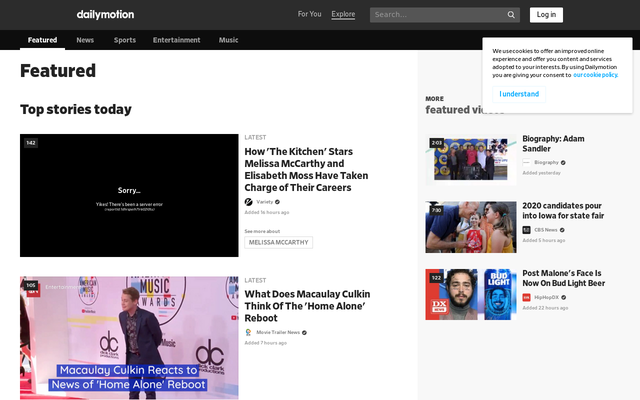Open the Adam Sandler video thumbnail
The height and width of the screenshot is (400, 640).
(x=471, y=160)
